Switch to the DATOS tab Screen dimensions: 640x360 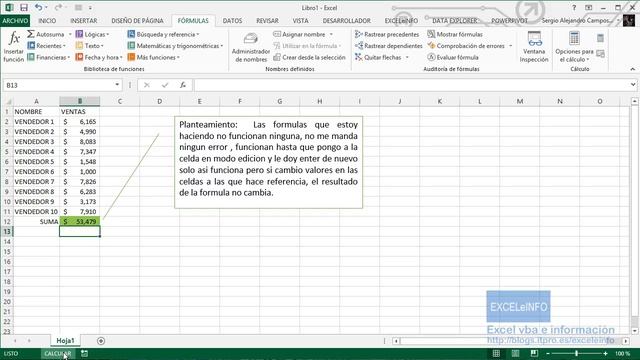pyautogui.click(x=232, y=20)
